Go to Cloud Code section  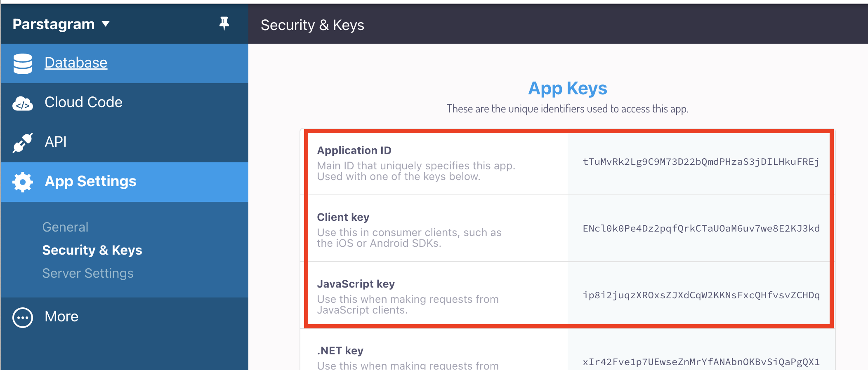coord(83,102)
